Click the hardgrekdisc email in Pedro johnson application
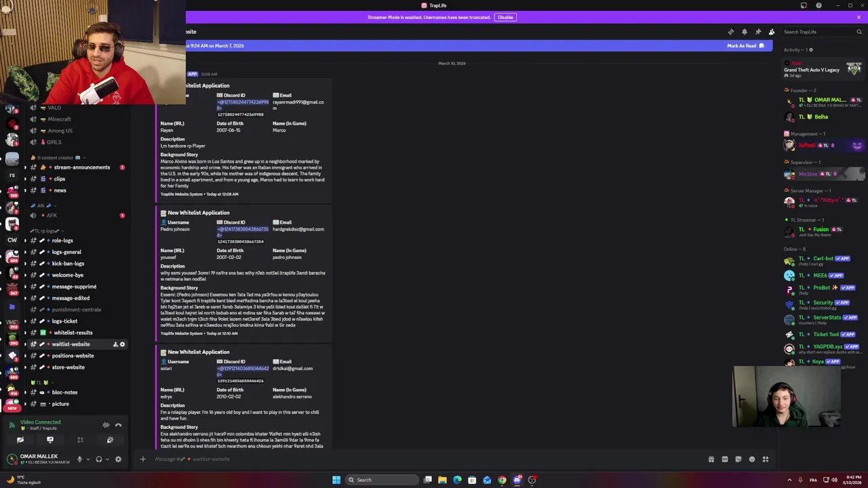The image size is (868, 488). 298,229
